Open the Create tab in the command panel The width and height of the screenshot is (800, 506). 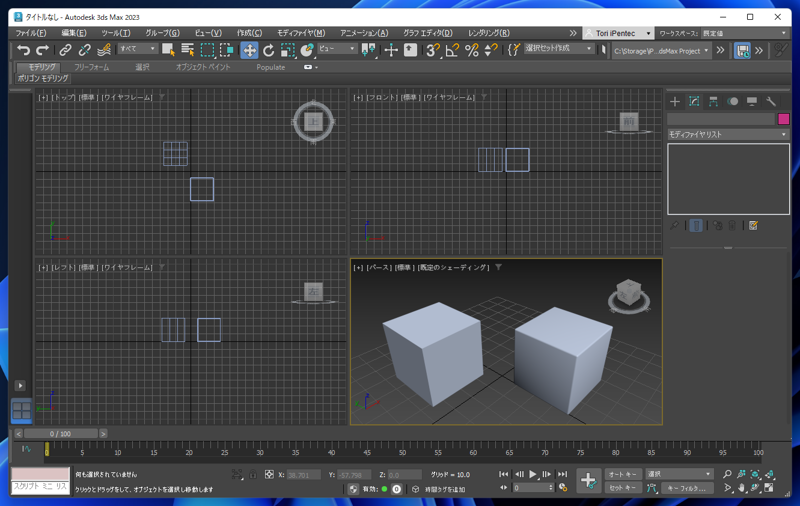click(674, 102)
